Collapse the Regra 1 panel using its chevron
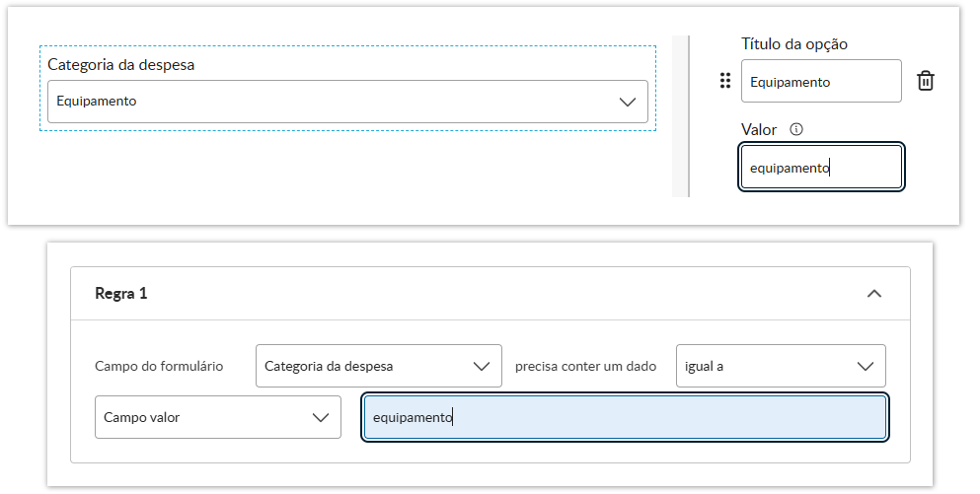 [873, 293]
